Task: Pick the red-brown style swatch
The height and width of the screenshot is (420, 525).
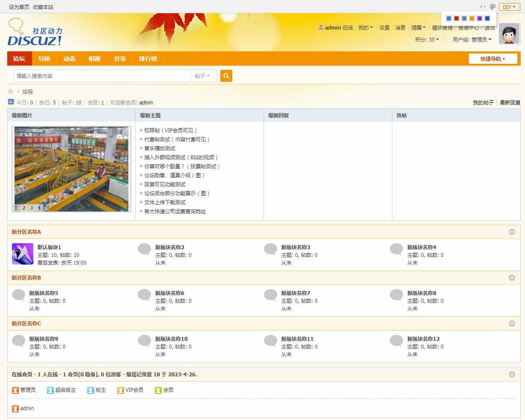Action: tap(457, 18)
